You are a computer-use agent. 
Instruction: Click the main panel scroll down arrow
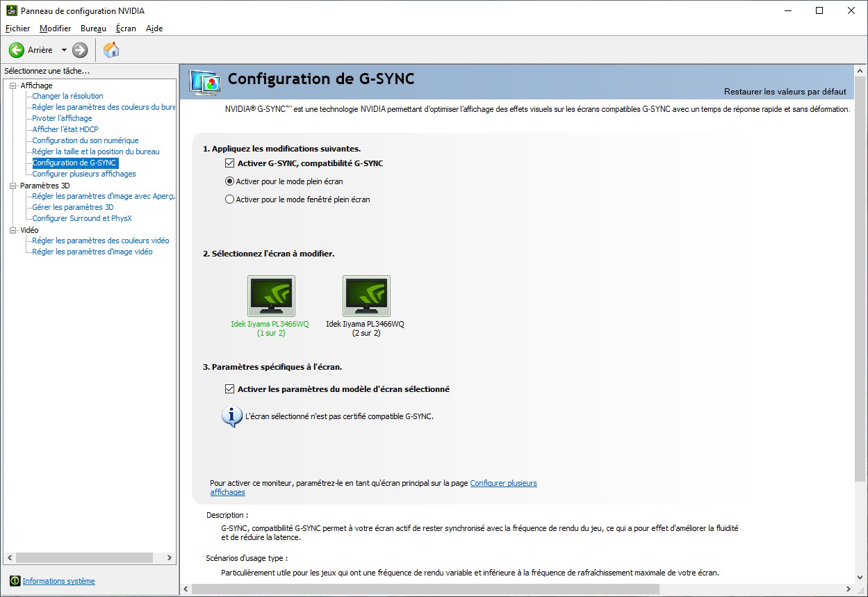coord(860,577)
